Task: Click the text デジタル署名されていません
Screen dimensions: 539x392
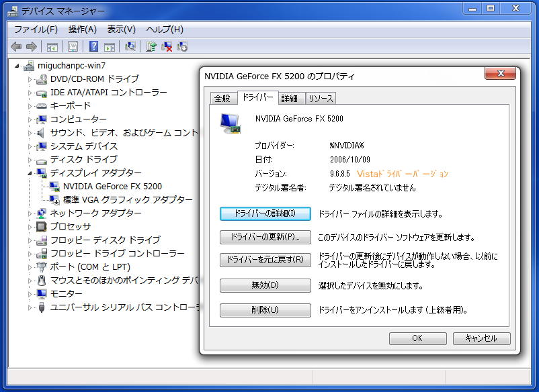Action: click(372, 188)
